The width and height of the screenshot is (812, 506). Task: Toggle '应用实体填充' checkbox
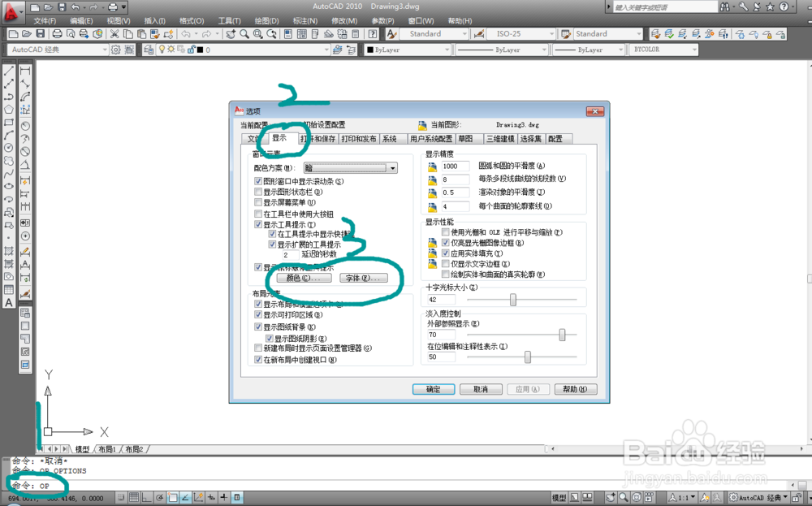445,253
